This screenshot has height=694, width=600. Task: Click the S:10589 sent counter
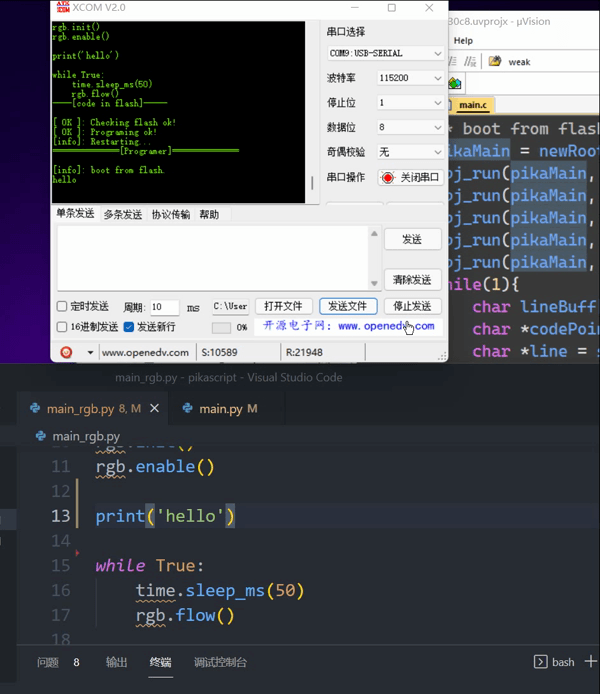tap(219, 353)
